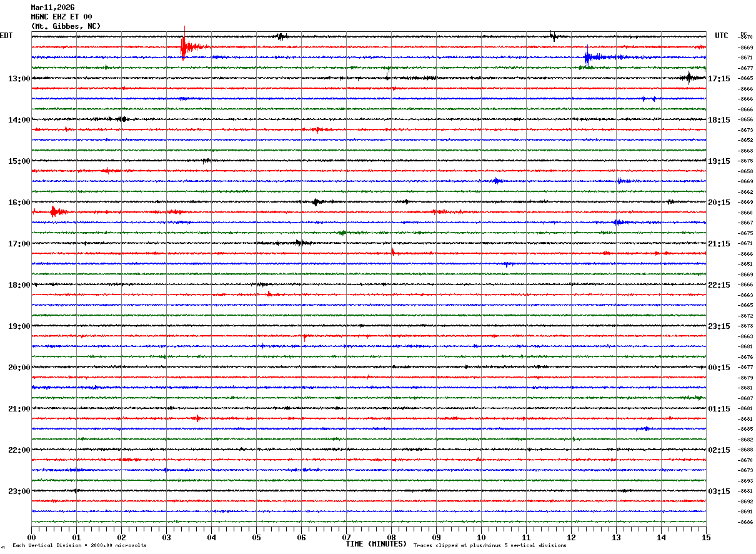Image resolution: width=756 pixels, height=554 pixels.
Task: Click the DC offset value -8678
Action: coord(746,326)
